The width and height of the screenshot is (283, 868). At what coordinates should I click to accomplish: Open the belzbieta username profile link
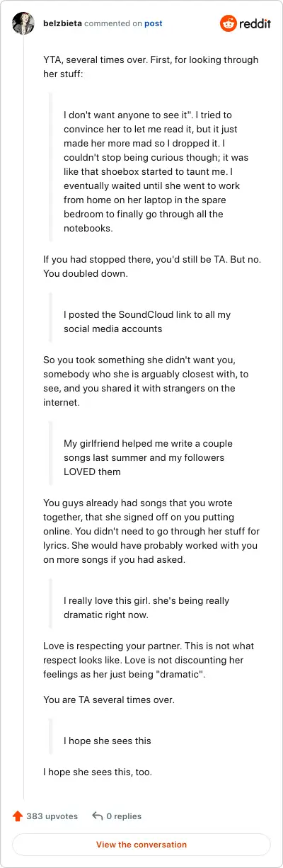(x=62, y=23)
